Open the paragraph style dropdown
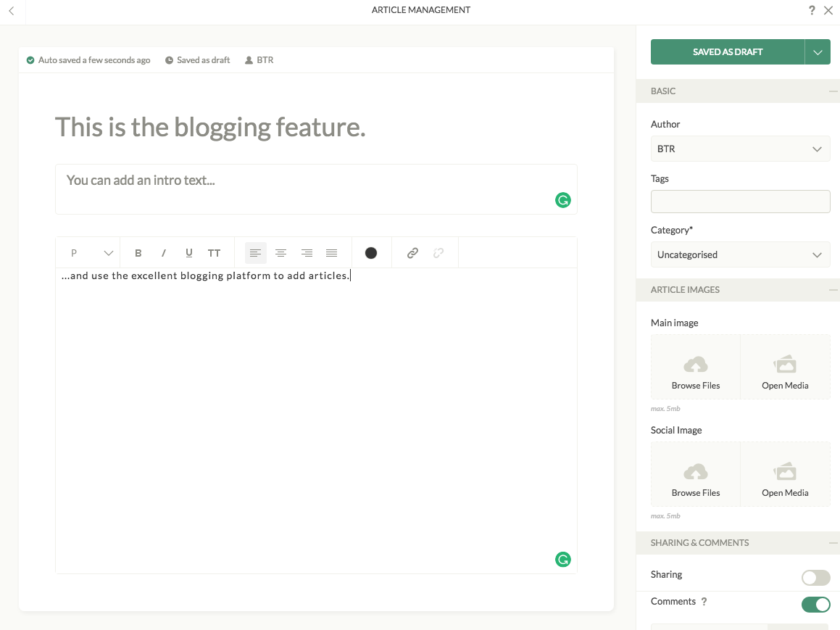840x630 pixels. coord(91,253)
